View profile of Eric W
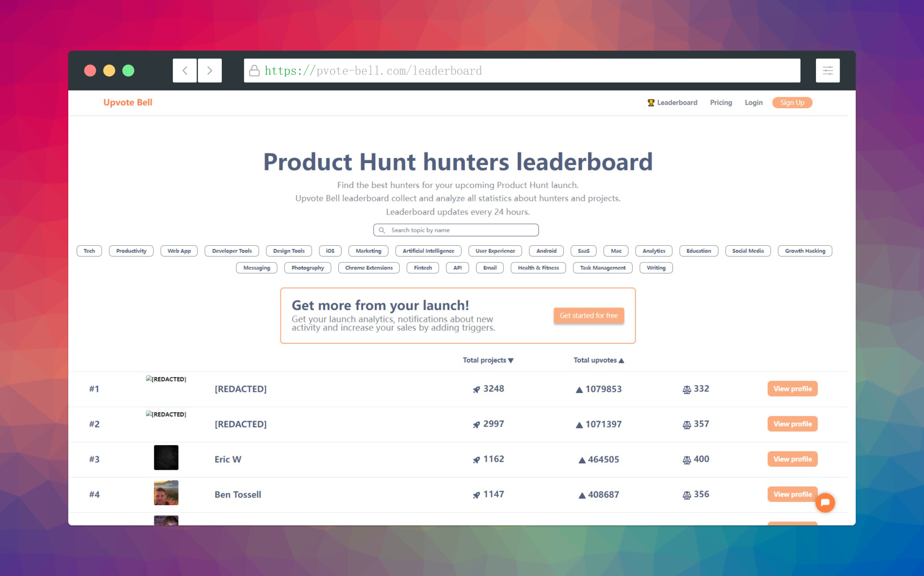924x576 pixels. point(792,459)
